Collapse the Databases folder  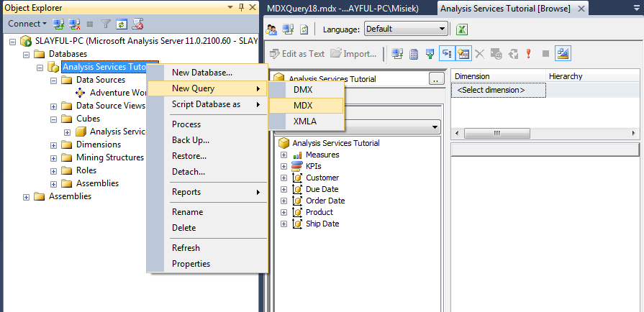point(26,54)
